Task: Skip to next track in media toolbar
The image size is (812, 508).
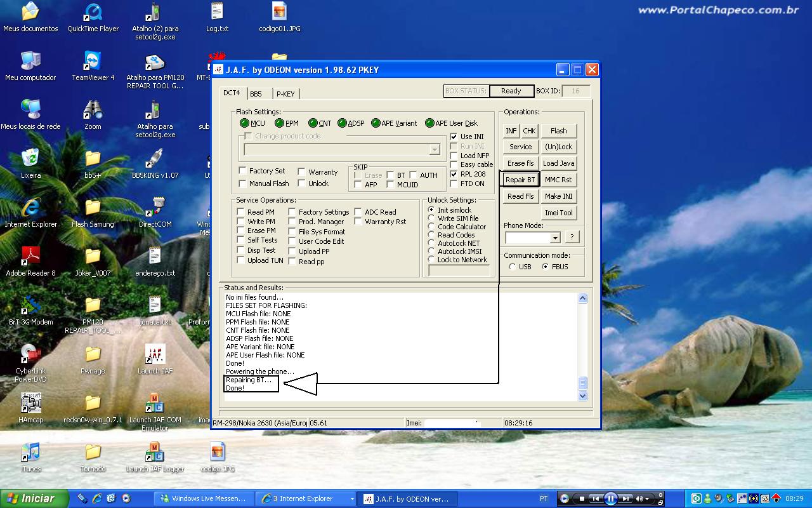Action: (x=626, y=498)
